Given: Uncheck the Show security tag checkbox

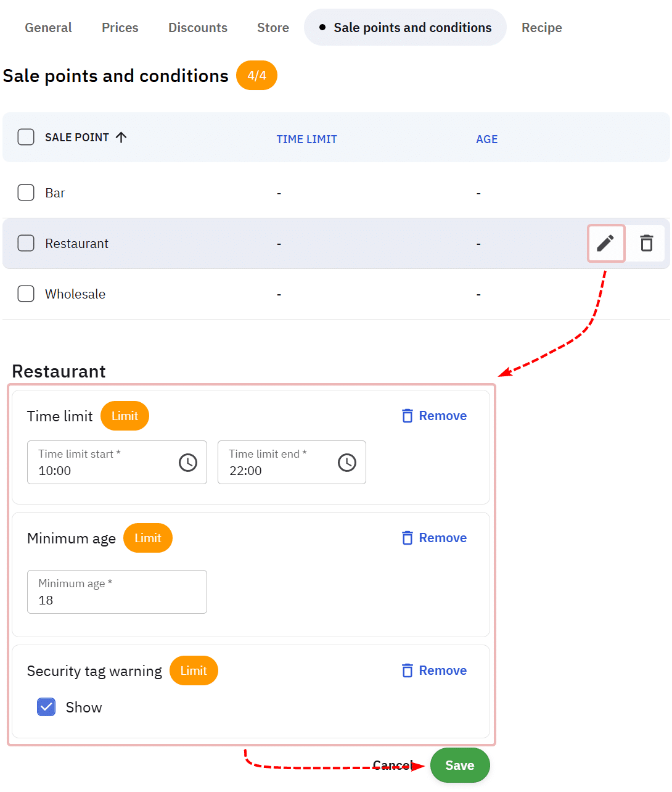Looking at the screenshot, I should click(46, 707).
